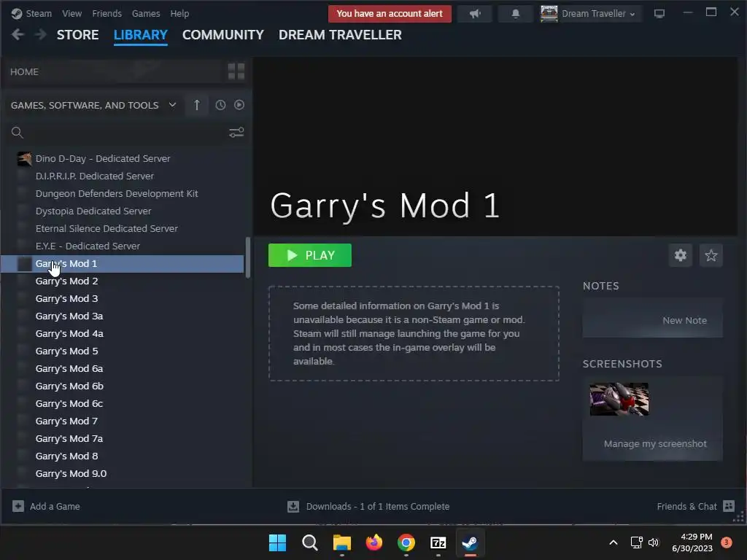Open the Friends menu
The height and width of the screenshot is (560, 747).
(x=107, y=13)
